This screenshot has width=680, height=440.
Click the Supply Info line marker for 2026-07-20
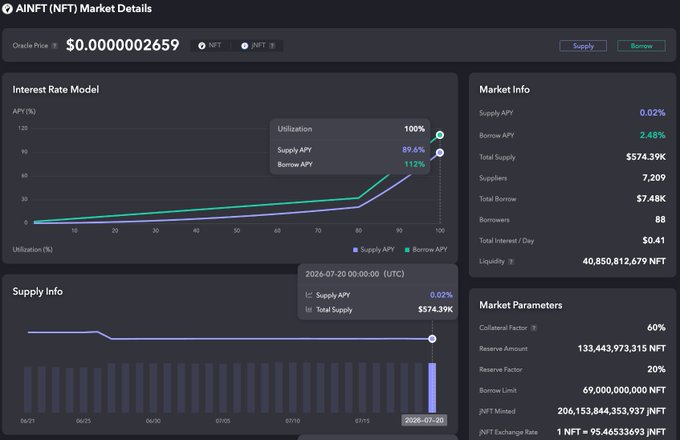click(432, 339)
